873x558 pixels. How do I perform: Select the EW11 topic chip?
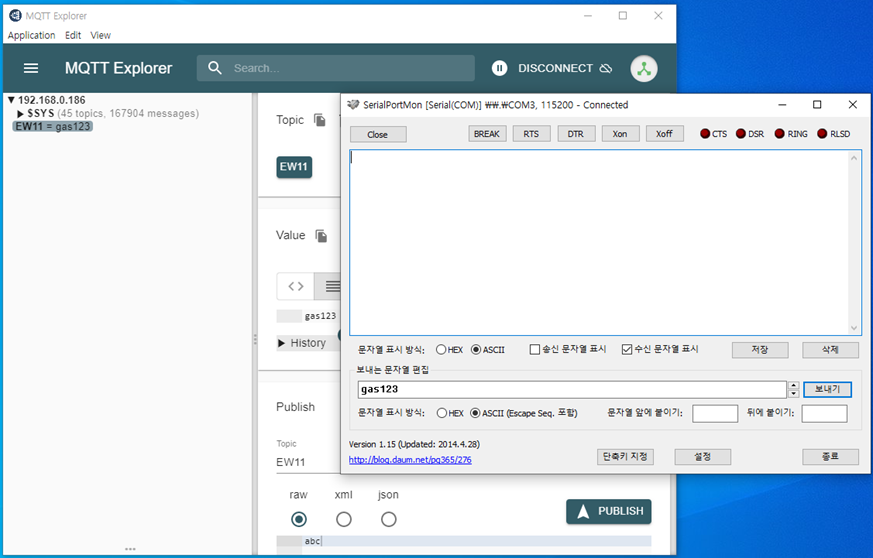coord(294,167)
